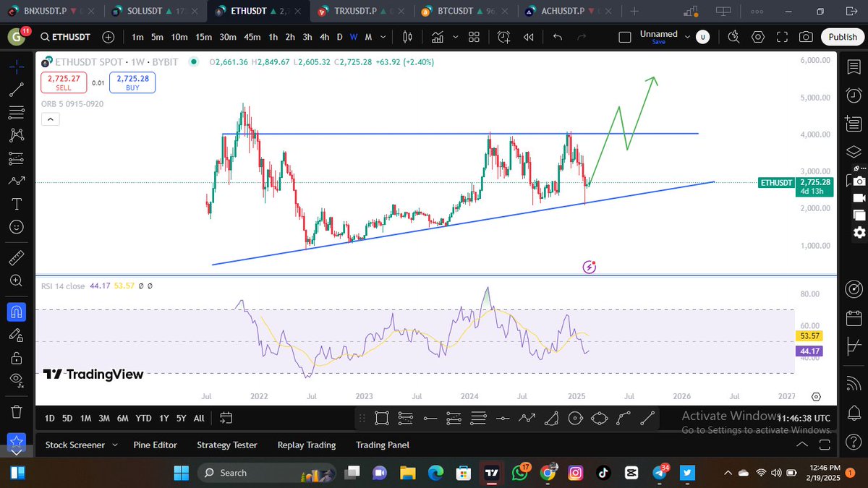The image size is (868, 488).
Task: Take a chart snapshot with top camera icon
Action: coord(806,38)
